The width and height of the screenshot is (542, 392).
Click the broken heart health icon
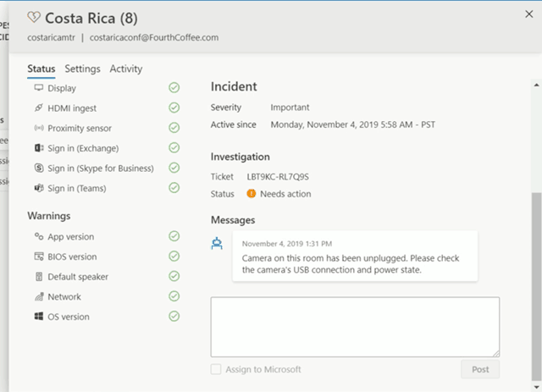click(x=34, y=17)
